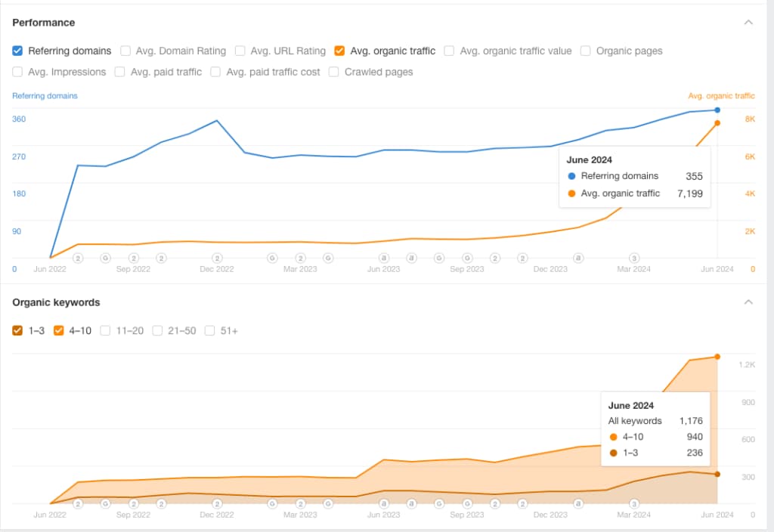The image size is (774, 532).
Task: Click the '2' marker above Dec 2022 in Performance chart
Action: click(x=217, y=258)
